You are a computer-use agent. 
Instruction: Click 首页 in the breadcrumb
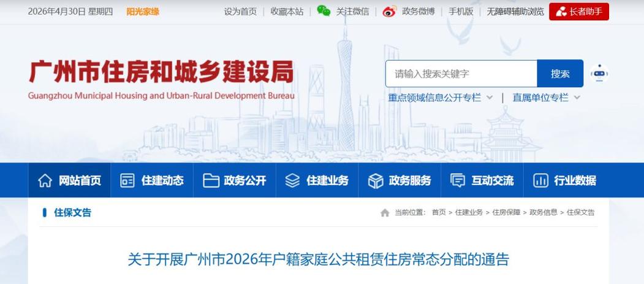click(439, 212)
